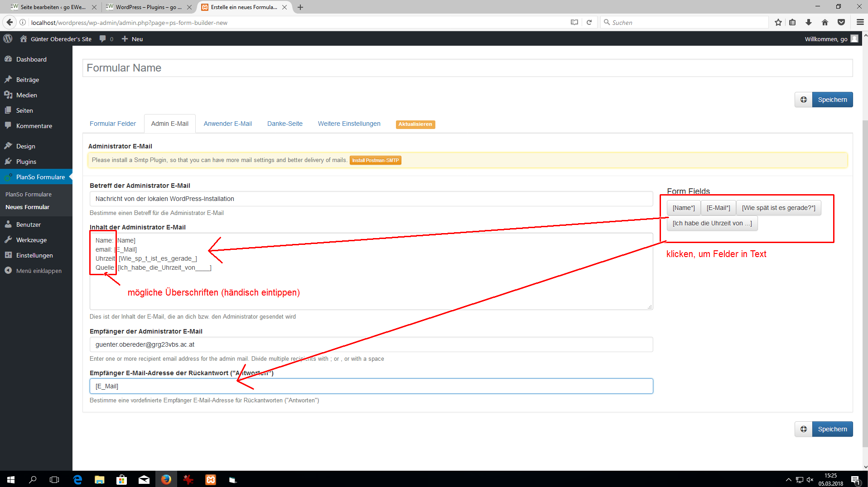Click the bottom Speichern button
This screenshot has width=868, height=487.
(832, 429)
